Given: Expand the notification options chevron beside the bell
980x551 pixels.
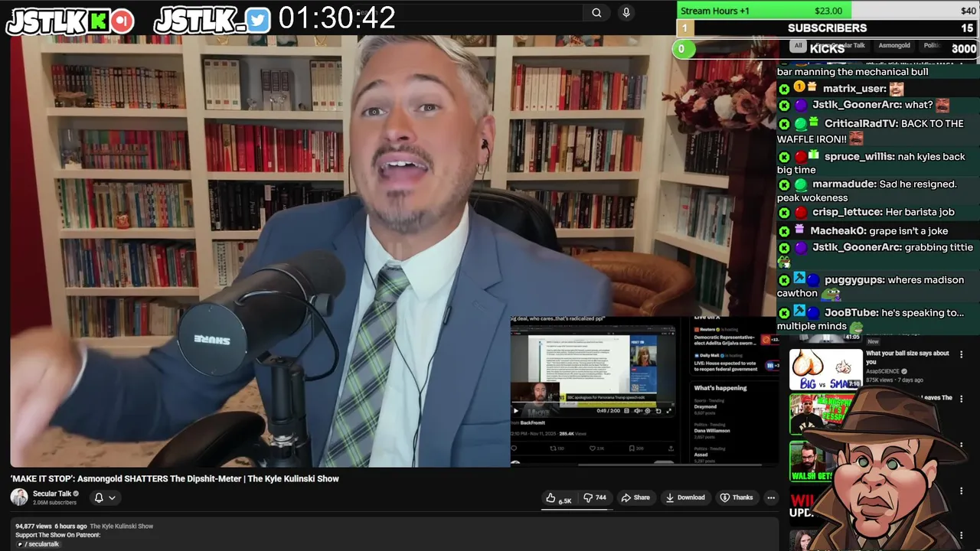Looking at the screenshot, I should [112, 497].
